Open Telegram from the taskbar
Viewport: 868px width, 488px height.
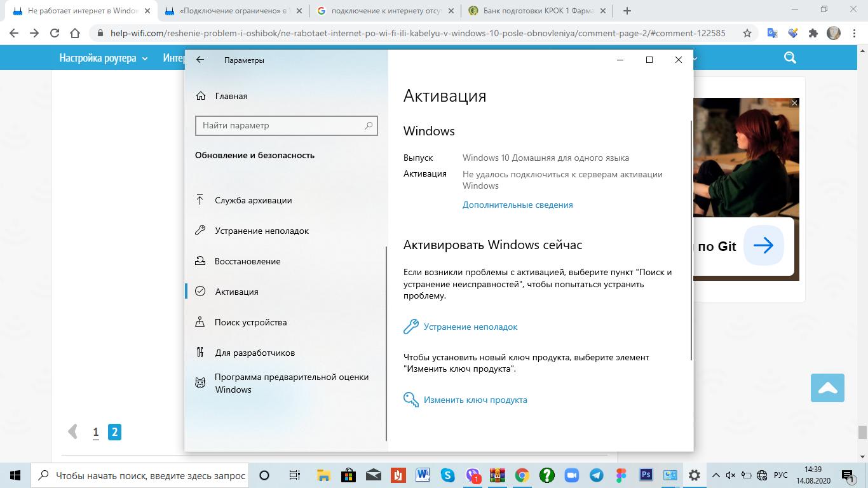pyautogui.click(x=596, y=475)
